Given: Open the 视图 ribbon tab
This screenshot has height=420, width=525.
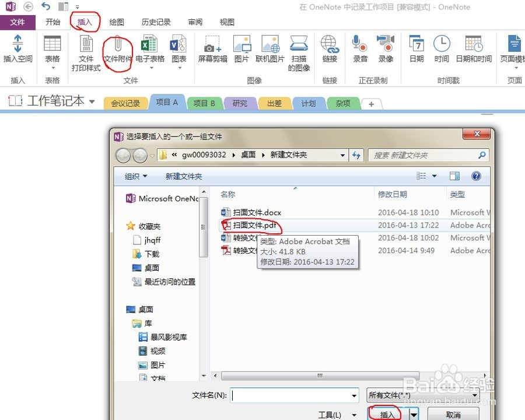Looking at the screenshot, I should pyautogui.click(x=227, y=22).
